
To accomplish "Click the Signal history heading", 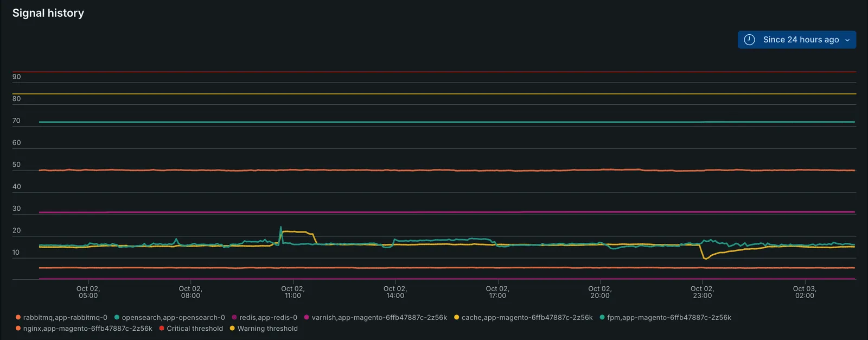I will 48,13.
